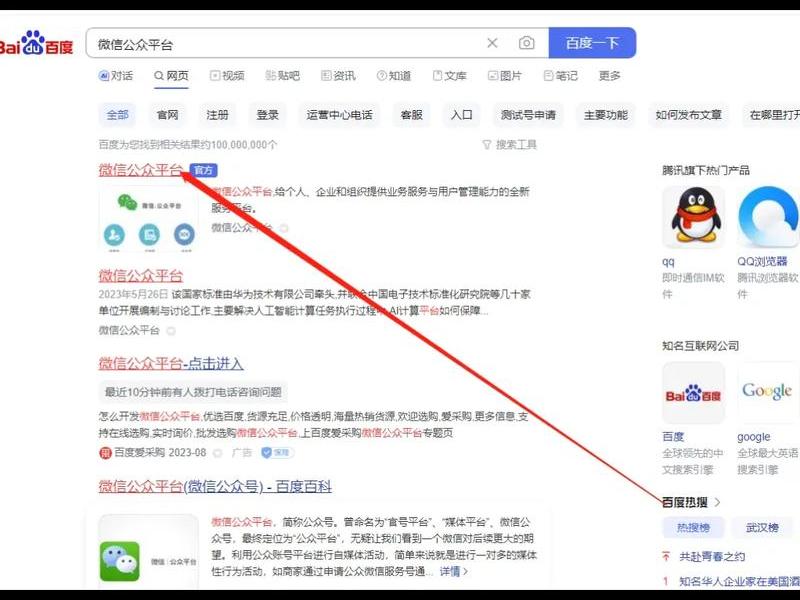
Task: Click the Google logo card
Action: (768, 393)
